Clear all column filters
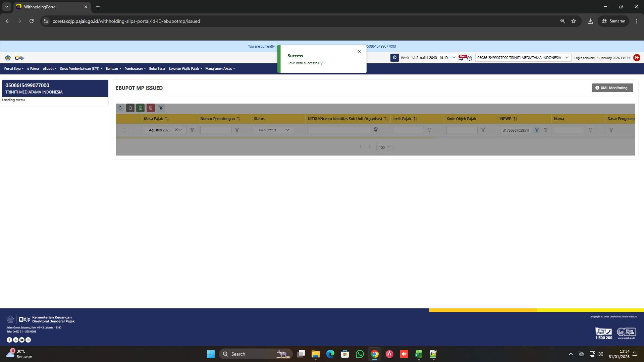 pyautogui.click(x=161, y=108)
